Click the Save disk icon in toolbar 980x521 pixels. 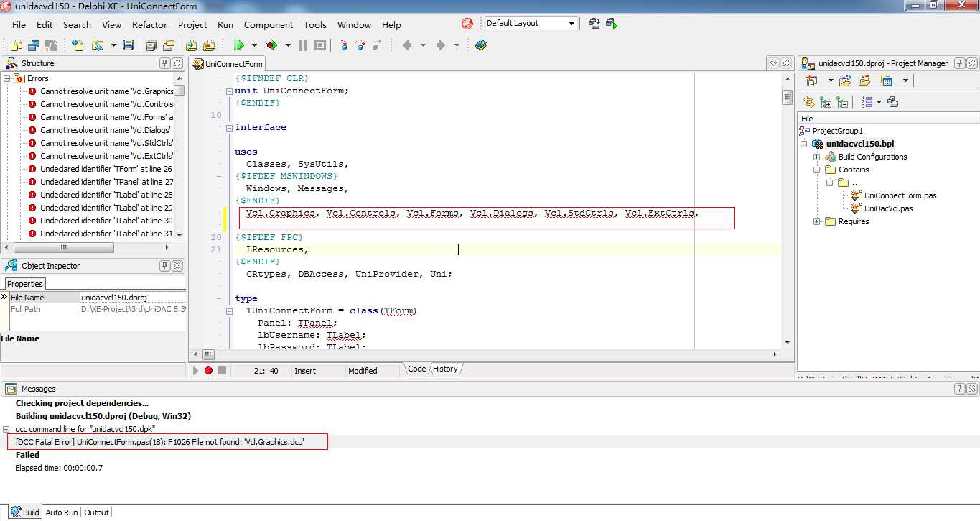(x=129, y=45)
